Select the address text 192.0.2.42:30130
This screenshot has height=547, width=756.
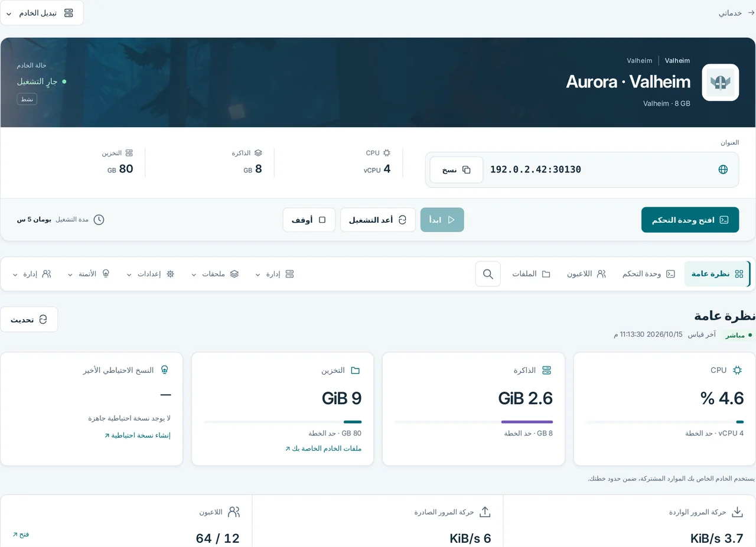click(536, 170)
